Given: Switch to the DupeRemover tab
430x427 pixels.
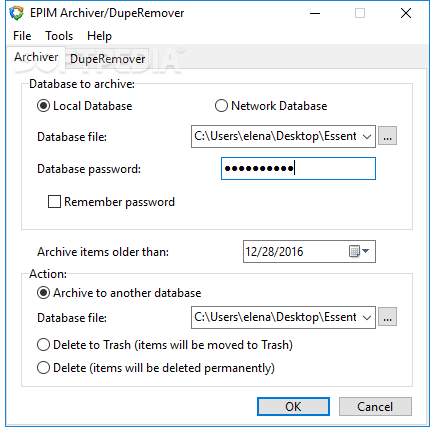Looking at the screenshot, I should [x=107, y=59].
